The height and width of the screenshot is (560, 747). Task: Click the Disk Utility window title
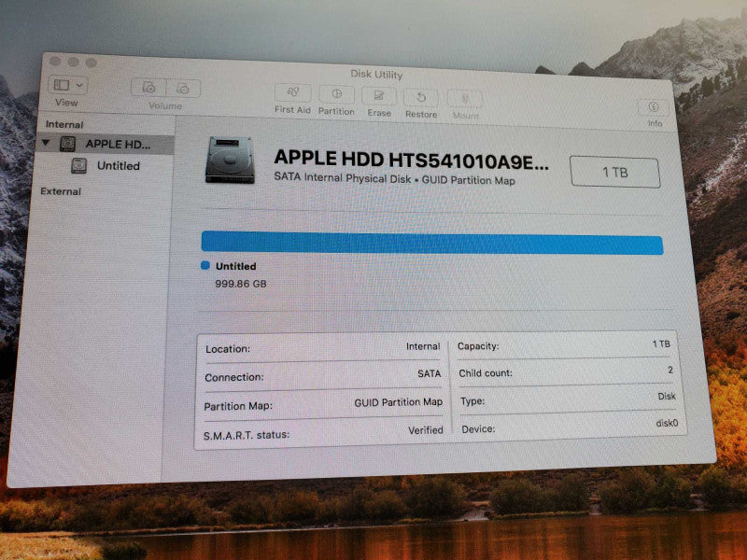pos(376,75)
